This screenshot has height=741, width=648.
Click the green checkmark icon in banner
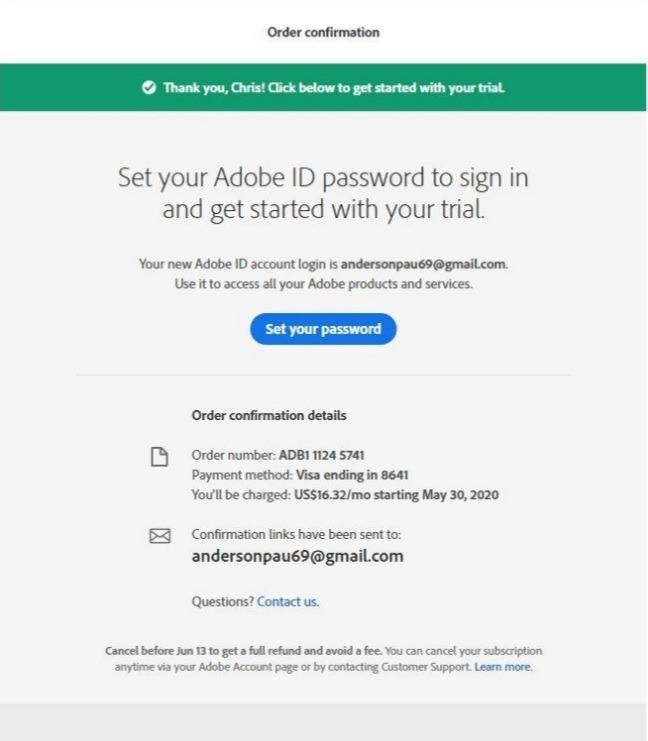coord(149,88)
